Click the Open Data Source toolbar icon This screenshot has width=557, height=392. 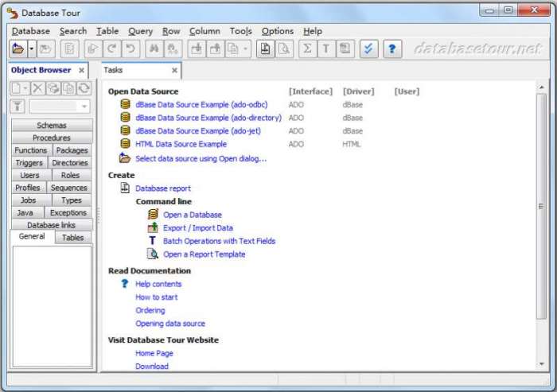18,49
